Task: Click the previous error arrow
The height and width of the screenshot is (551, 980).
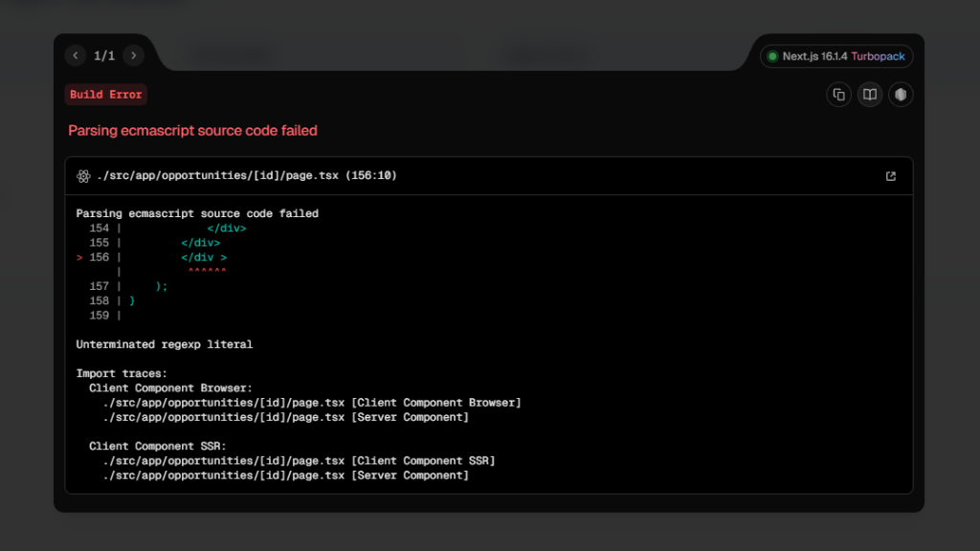Action: click(76, 55)
